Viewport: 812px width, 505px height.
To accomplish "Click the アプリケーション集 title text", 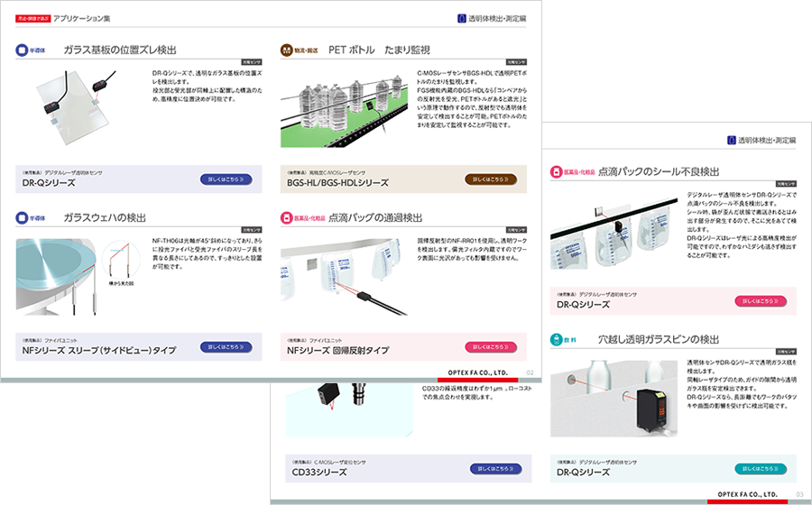I will [x=82, y=19].
